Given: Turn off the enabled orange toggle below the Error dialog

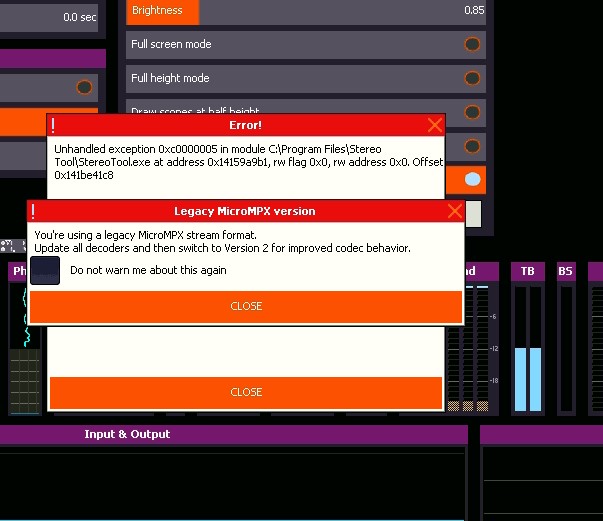Looking at the screenshot, I should click(x=472, y=179).
